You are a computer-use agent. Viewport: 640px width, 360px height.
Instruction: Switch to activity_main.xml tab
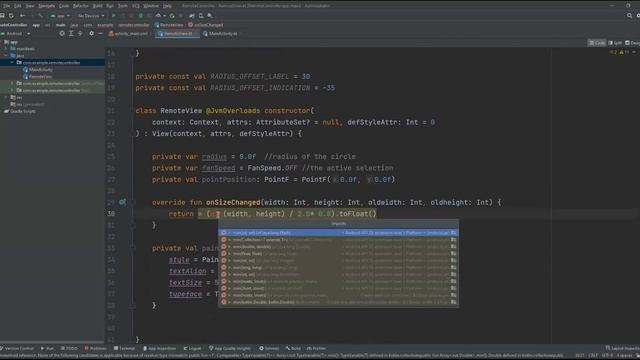pyautogui.click(x=128, y=34)
